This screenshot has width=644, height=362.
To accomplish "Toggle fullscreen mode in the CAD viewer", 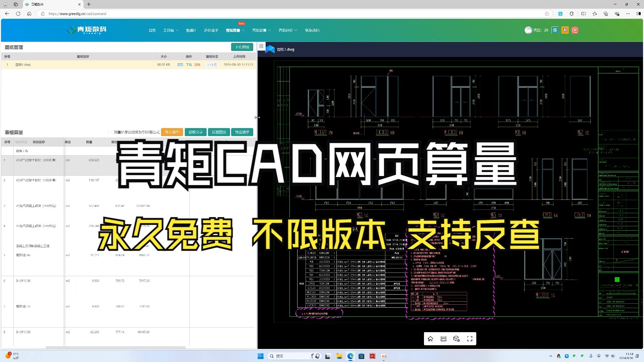I will (470, 339).
